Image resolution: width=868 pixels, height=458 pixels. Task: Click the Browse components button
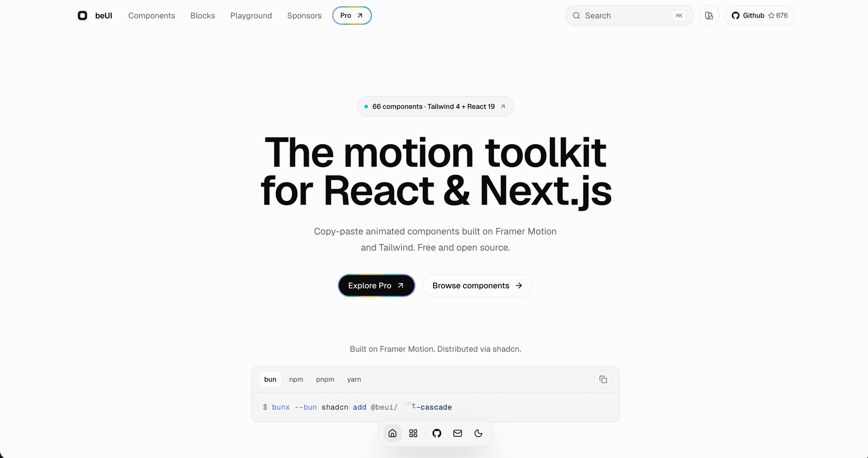click(477, 285)
